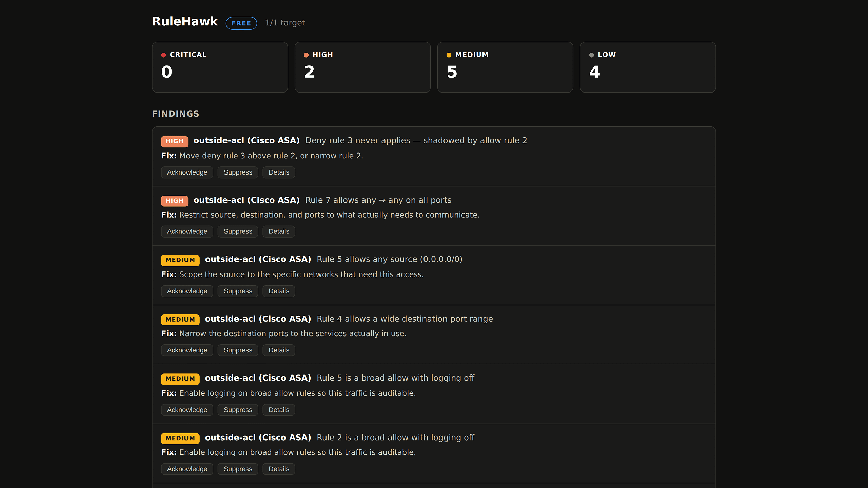Suppress Rule 4 wide port range finding

[238, 350]
